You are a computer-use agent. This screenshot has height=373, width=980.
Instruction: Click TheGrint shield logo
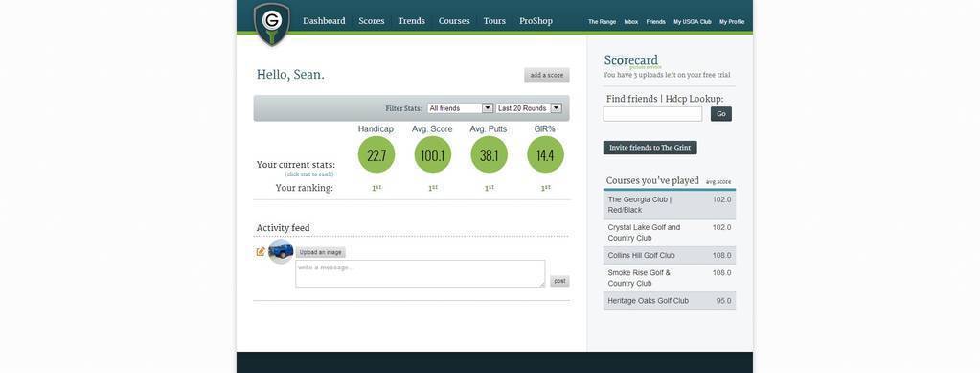(x=272, y=24)
